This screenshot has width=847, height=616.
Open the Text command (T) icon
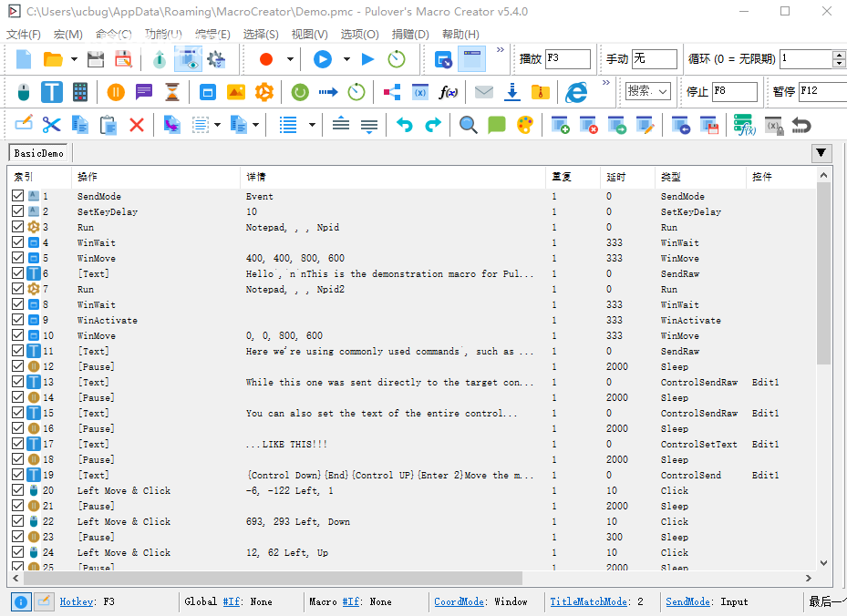coord(52,92)
